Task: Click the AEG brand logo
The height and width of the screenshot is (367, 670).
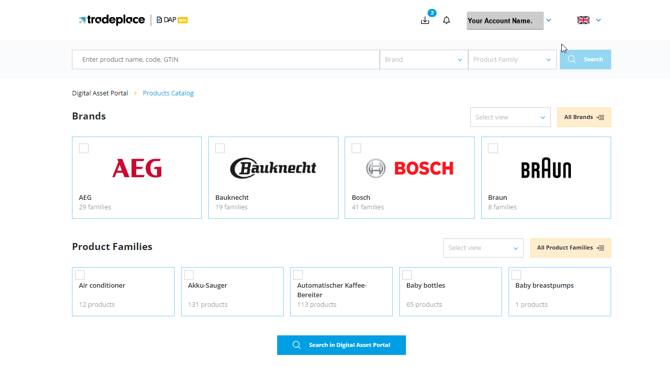Action: (x=137, y=168)
